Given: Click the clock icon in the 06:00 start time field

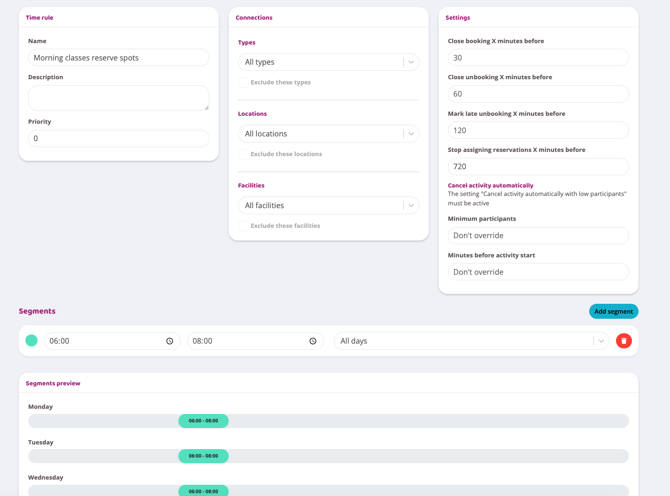Looking at the screenshot, I should coord(170,341).
